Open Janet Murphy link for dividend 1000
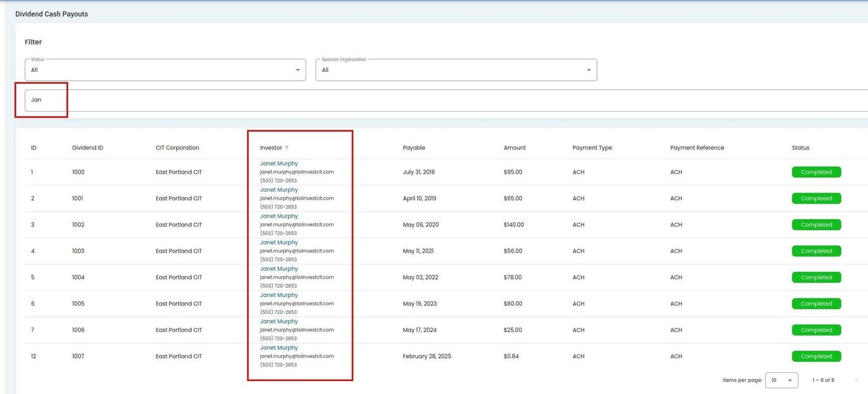Screen dimensions: 868x394 tap(278, 164)
